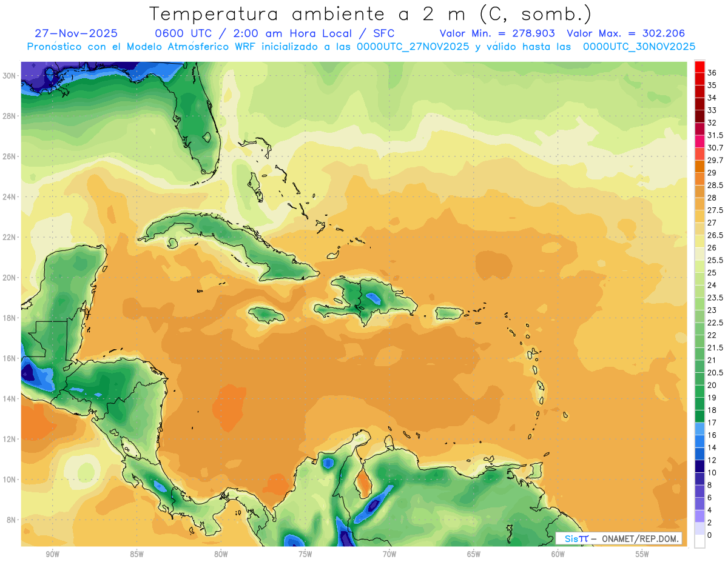Click longitude label '75W'
Viewport: 728px width, 562px height.
305,554
